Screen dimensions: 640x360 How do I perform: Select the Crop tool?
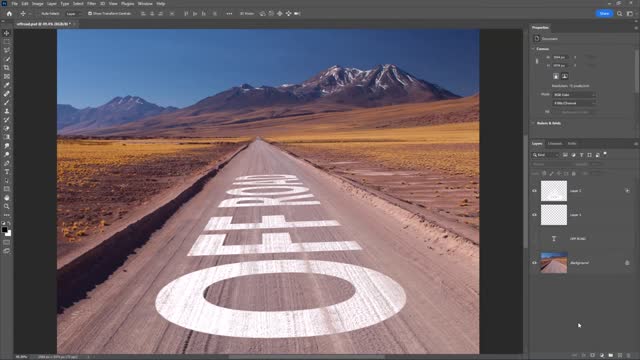7,68
